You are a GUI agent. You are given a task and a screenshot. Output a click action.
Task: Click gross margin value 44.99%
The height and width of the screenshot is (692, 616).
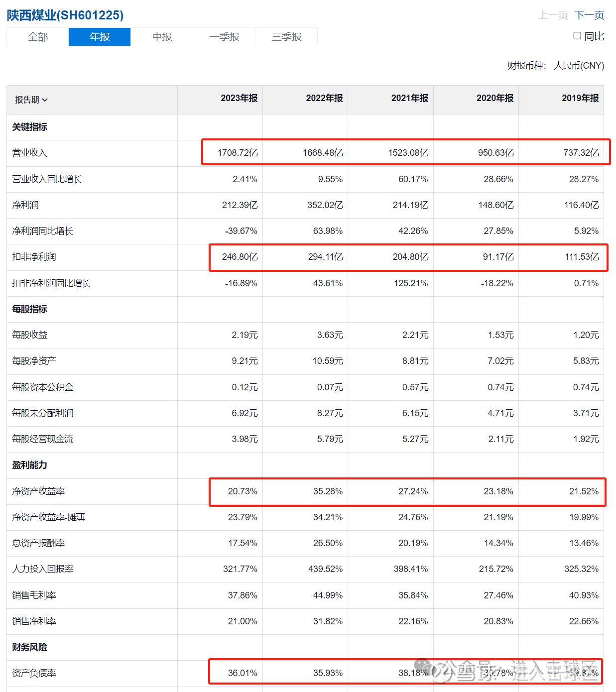click(x=328, y=595)
